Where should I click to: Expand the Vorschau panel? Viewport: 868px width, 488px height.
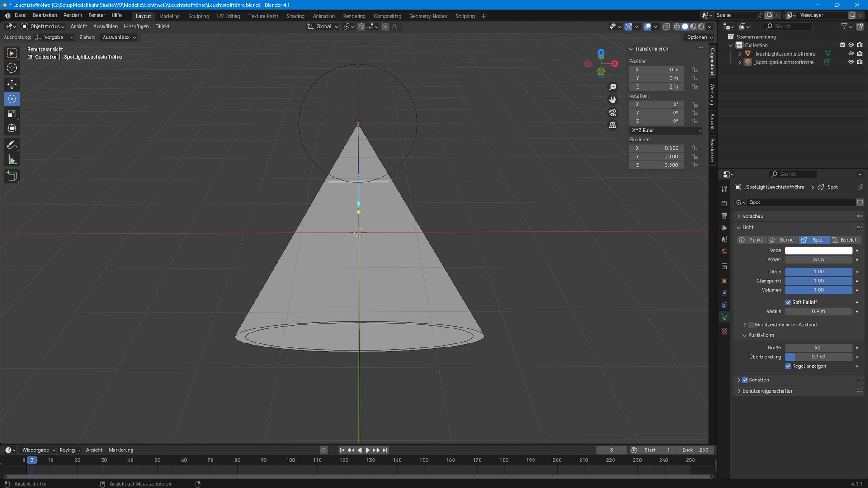coord(753,216)
